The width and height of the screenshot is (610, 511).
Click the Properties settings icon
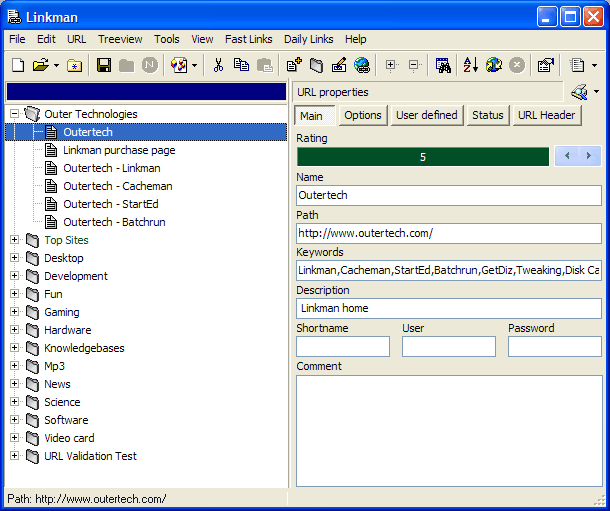point(545,65)
